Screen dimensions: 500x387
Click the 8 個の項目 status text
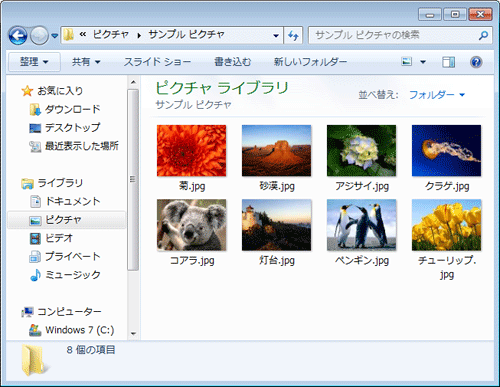(91, 350)
